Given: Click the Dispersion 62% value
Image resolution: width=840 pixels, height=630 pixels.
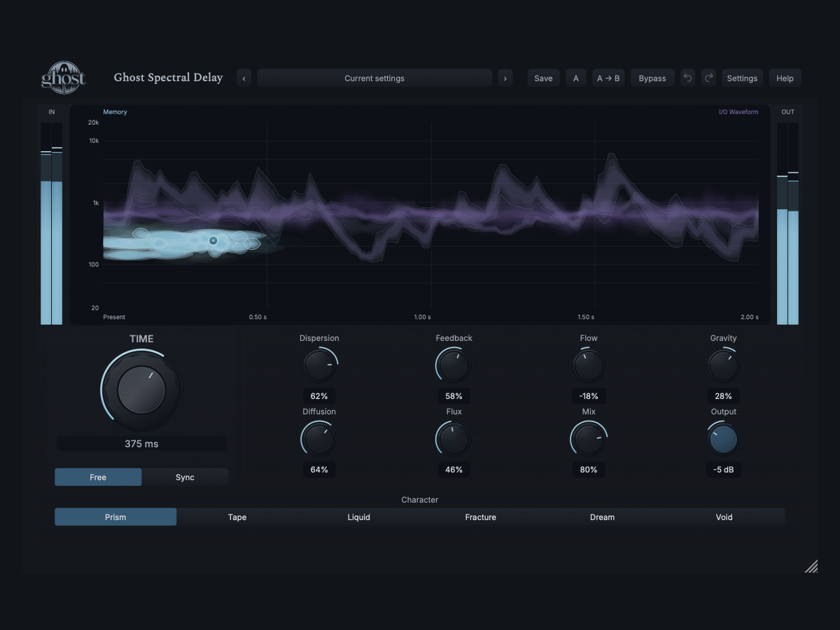Looking at the screenshot, I should click(319, 396).
